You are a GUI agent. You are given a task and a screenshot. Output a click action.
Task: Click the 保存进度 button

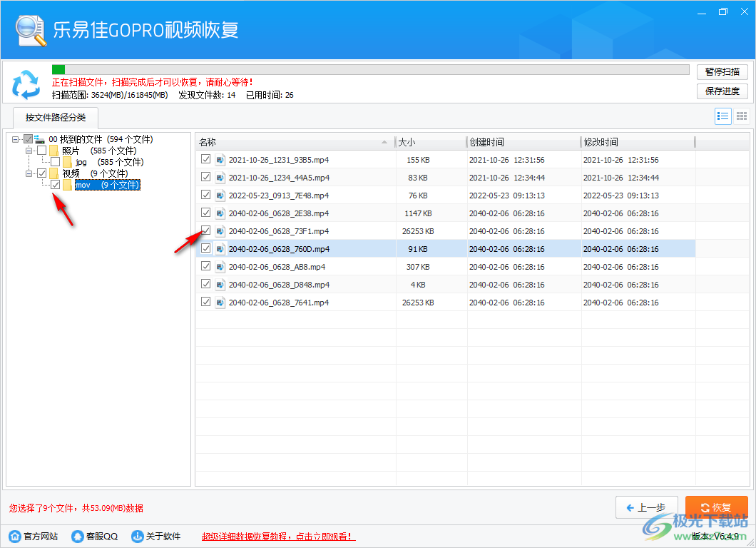[x=722, y=91]
